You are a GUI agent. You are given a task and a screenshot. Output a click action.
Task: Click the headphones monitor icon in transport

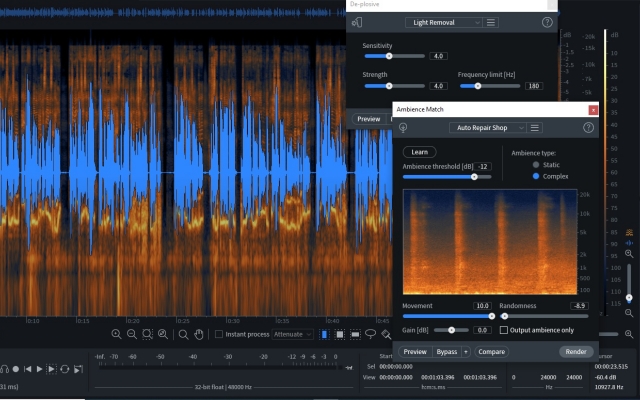[x=4, y=369]
